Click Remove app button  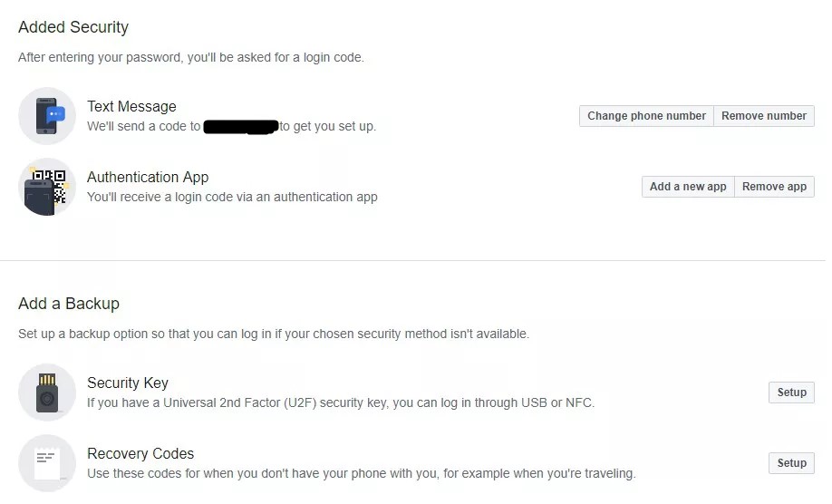click(774, 187)
